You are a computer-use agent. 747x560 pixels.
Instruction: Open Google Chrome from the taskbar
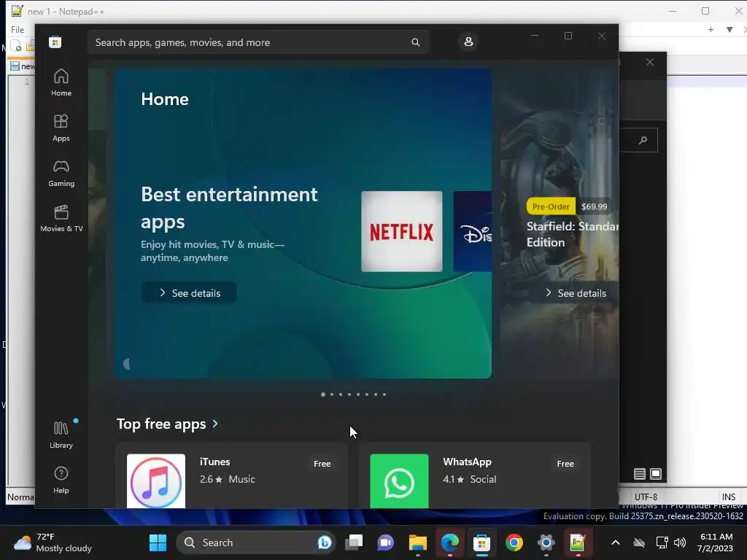514,542
